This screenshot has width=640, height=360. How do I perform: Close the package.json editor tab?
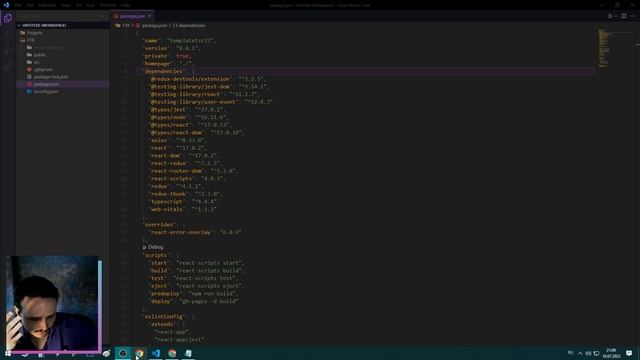149,16
